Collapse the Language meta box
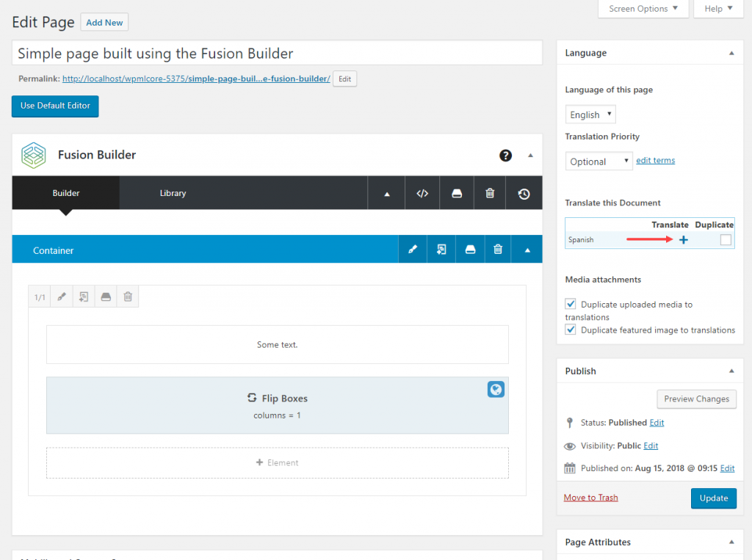This screenshot has width=752, height=560. pyautogui.click(x=731, y=54)
